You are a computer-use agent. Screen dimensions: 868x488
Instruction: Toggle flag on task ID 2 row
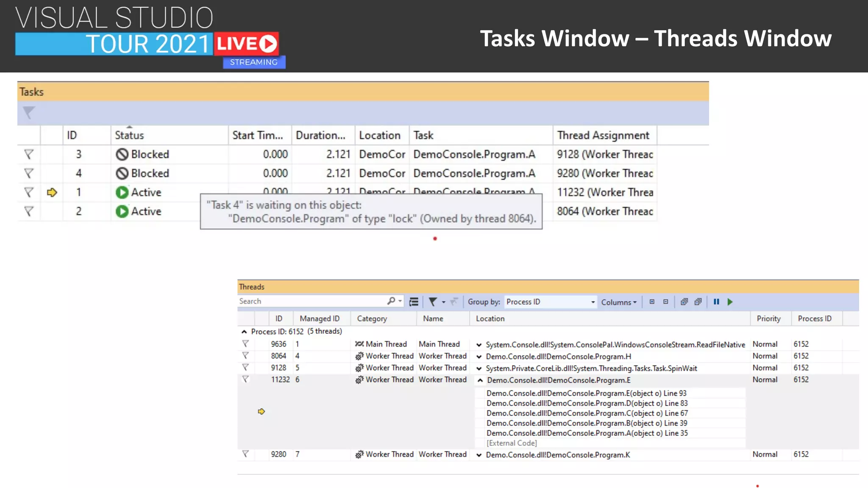(28, 211)
